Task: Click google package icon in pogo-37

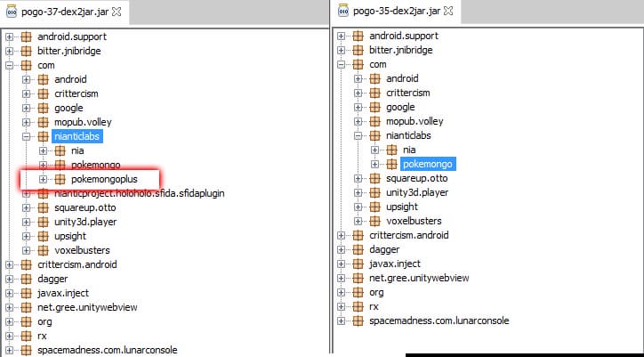Action: click(43, 109)
